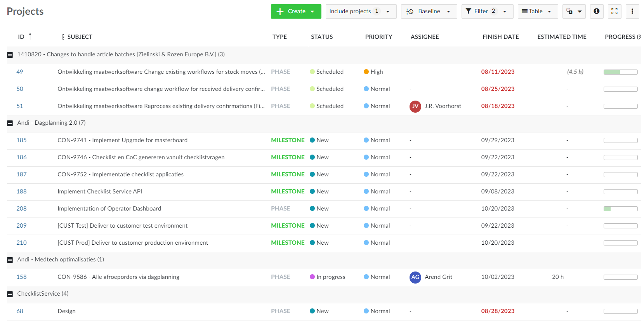Activate fullscreen zen mode icon
The height and width of the screenshot is (322, 644).
click(614, 11)
